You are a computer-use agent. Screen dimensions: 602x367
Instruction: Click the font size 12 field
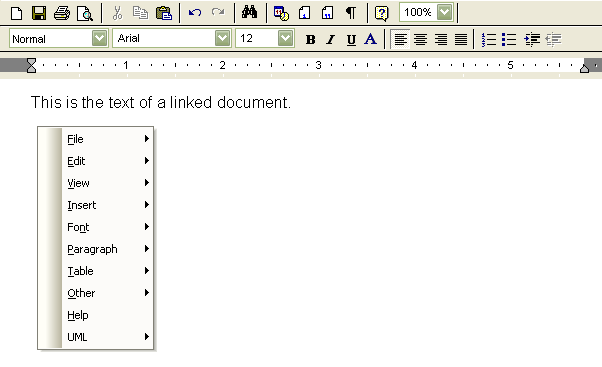pos(257,39)
